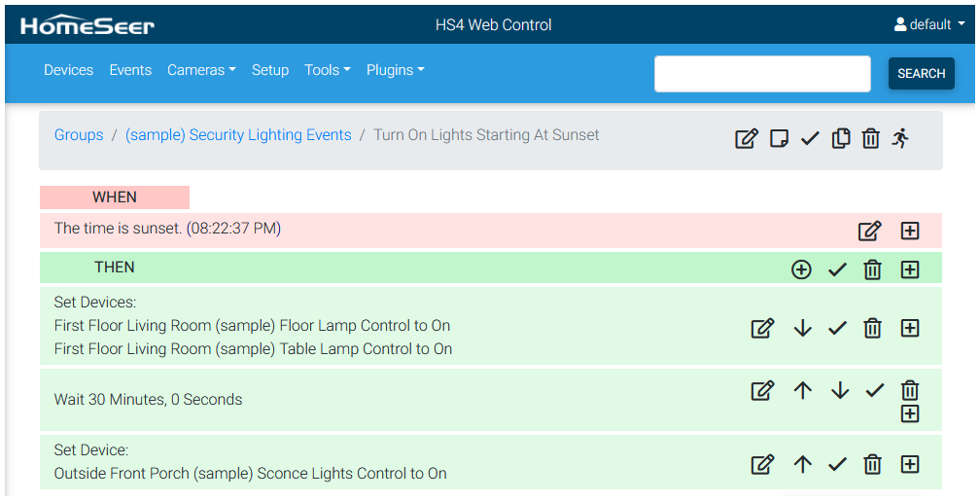Delete the Sconce Lights action
980x501 pixels.
pos(873,464)
